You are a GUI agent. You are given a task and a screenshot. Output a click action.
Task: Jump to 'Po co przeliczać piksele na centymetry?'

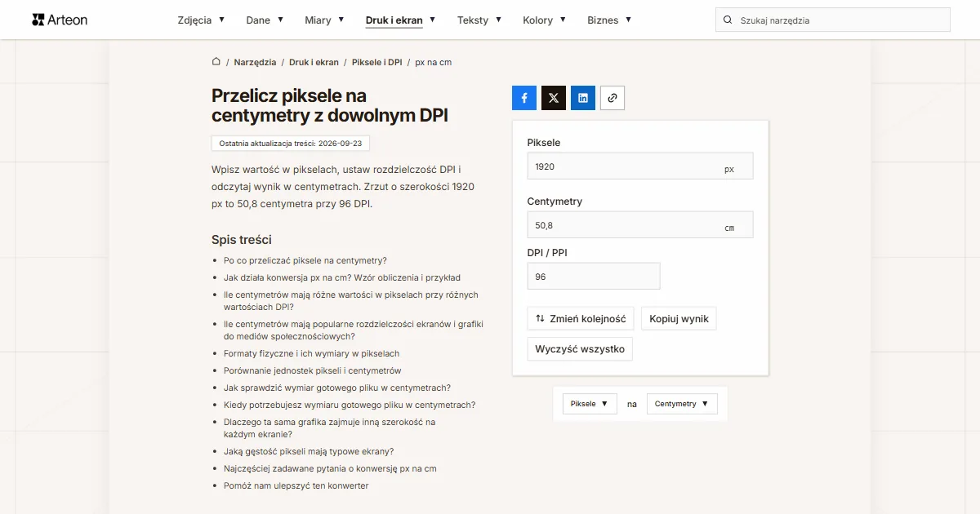305,261
